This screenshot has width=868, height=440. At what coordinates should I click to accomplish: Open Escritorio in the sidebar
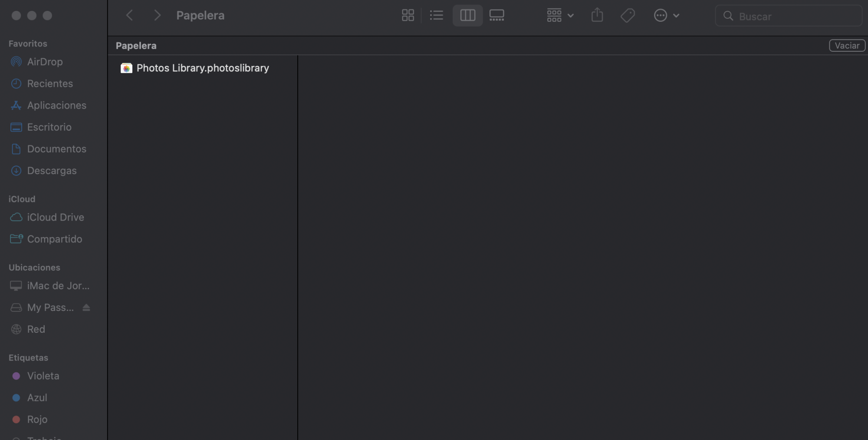pyautogui.click(x=49, y=127)
